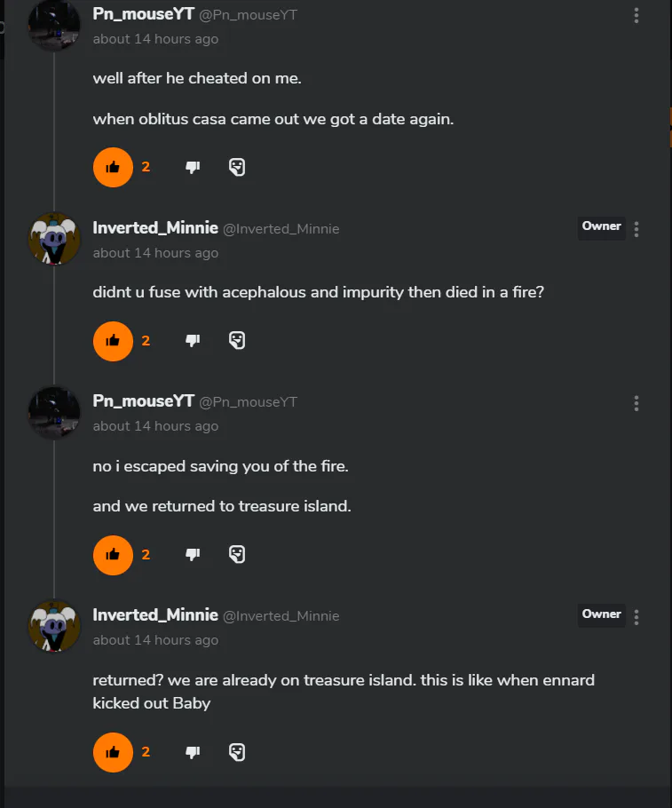Screen dimensions: 672x808
Task: Add sticker reaction to "no i escaped" comment
Action: pyautogui.click(x=237, y=554)
